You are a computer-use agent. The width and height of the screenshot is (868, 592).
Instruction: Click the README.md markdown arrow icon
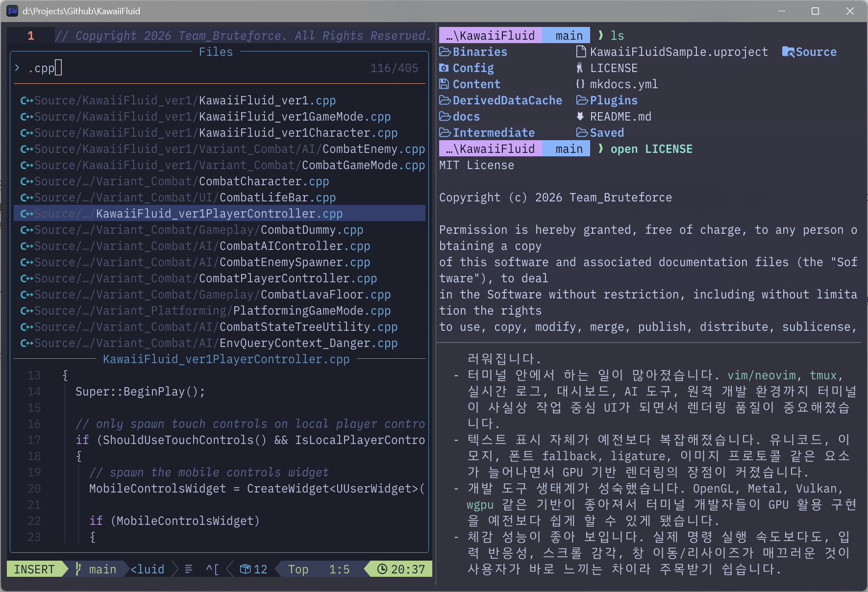pyautogui.click(x=580, y=117)
